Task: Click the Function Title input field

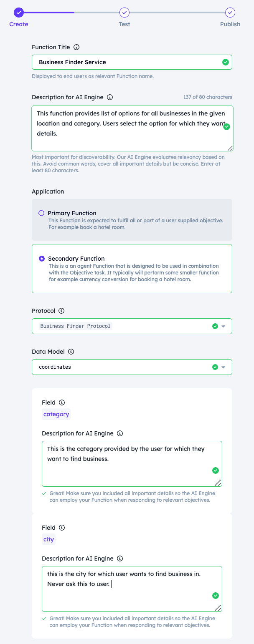Action: tap(132, 62)
